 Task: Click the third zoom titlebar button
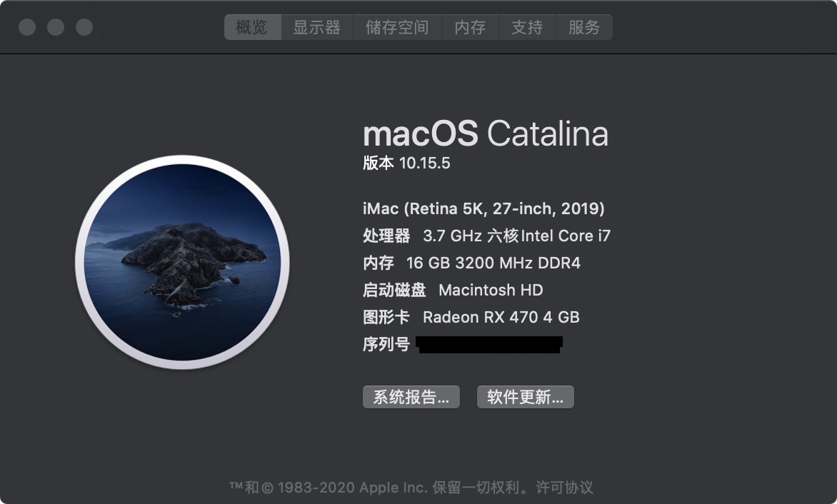click(x=84, y=27)
